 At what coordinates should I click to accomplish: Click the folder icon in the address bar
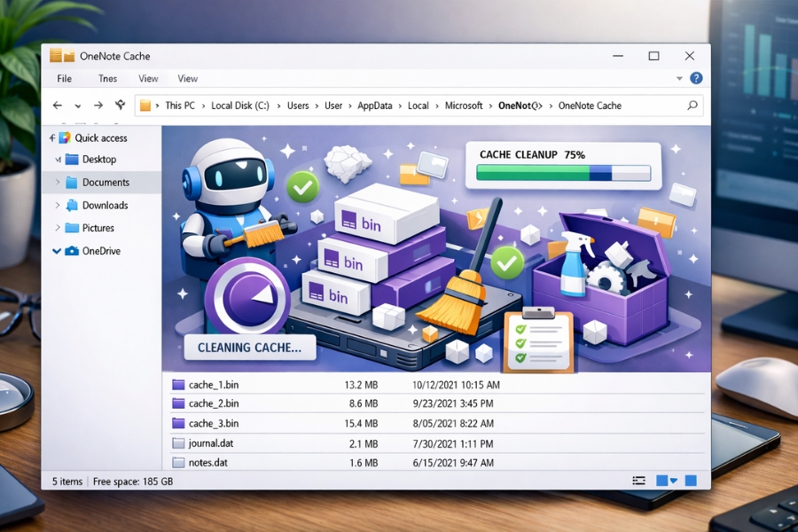coord(145,106)
